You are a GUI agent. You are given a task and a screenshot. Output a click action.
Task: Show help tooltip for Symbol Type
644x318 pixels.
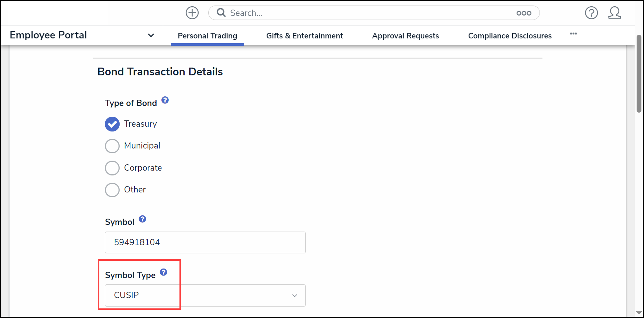point(164,272)
